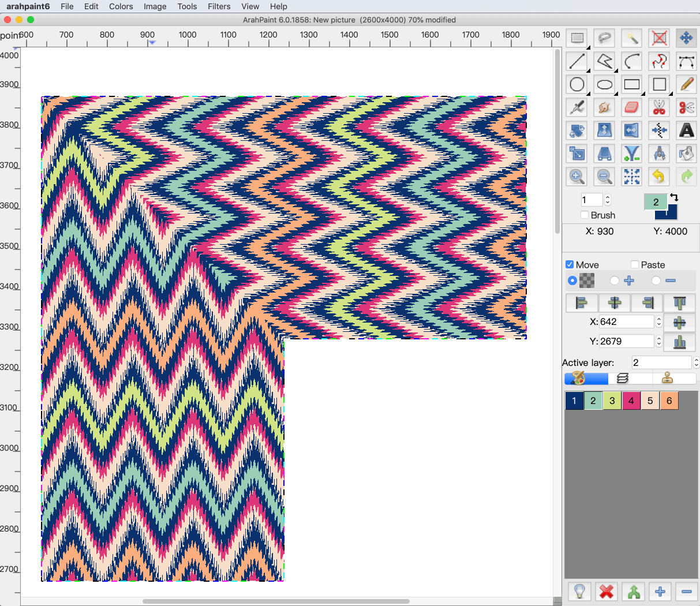Select the ellipse drawing tool
This screenshot has width=700, height=606.
(x=604, y=84)
